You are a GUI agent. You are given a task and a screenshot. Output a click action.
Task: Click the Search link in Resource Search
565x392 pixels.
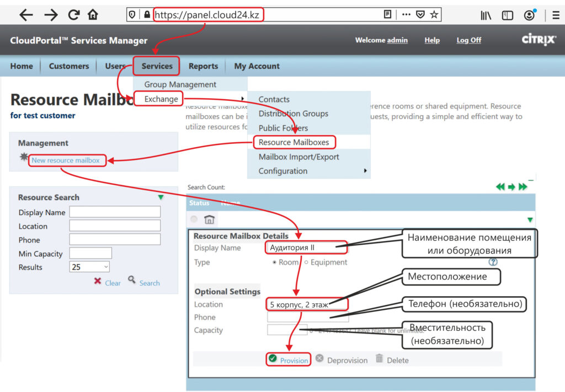tap(150, 283)
